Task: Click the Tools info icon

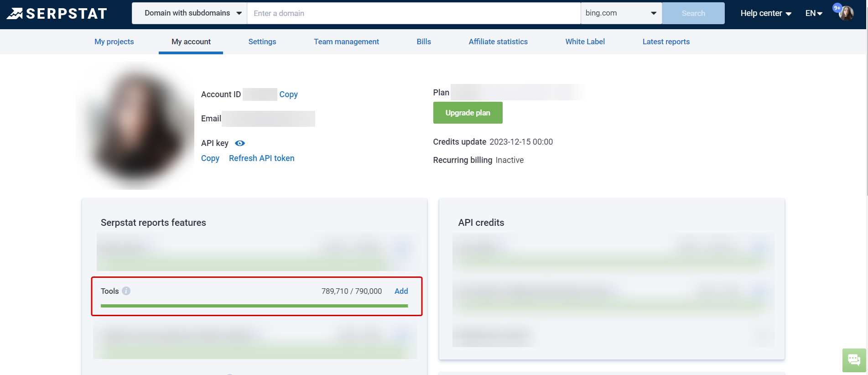Action: tap(126, 291)
